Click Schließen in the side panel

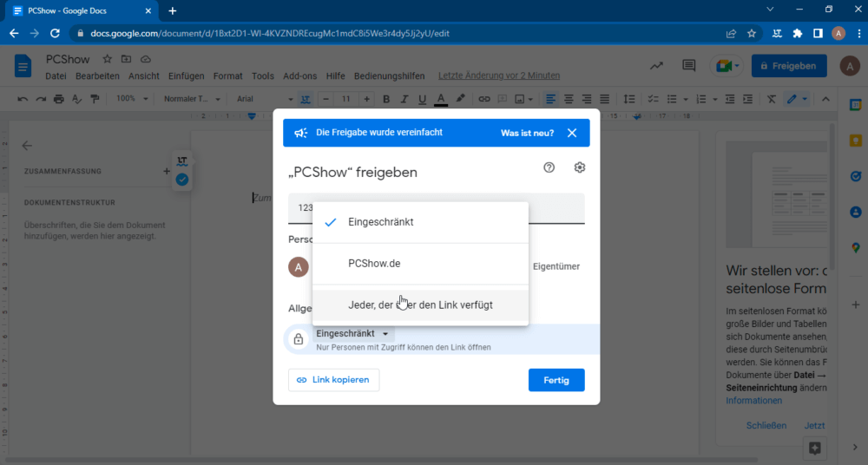(x=766, y=425)
